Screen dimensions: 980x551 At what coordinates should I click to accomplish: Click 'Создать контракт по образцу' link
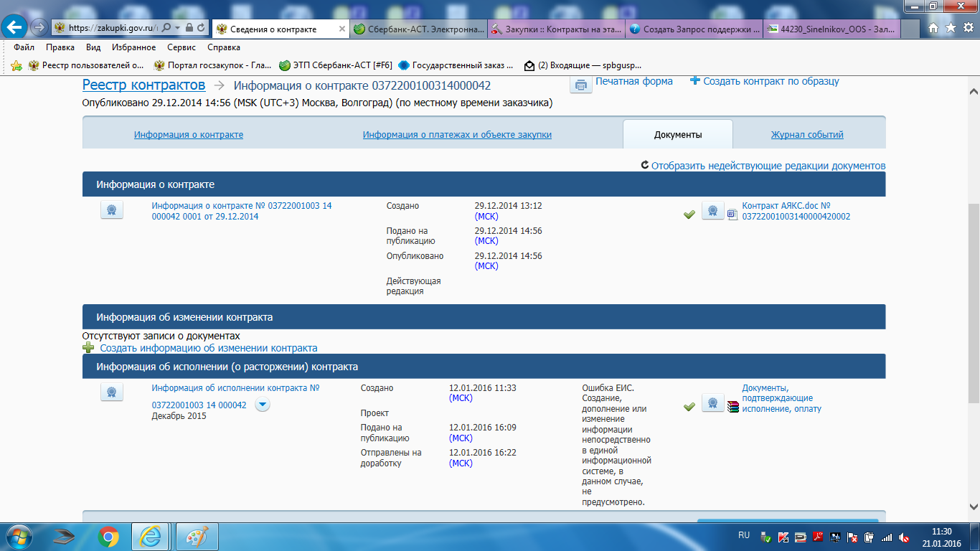(771, 81)
